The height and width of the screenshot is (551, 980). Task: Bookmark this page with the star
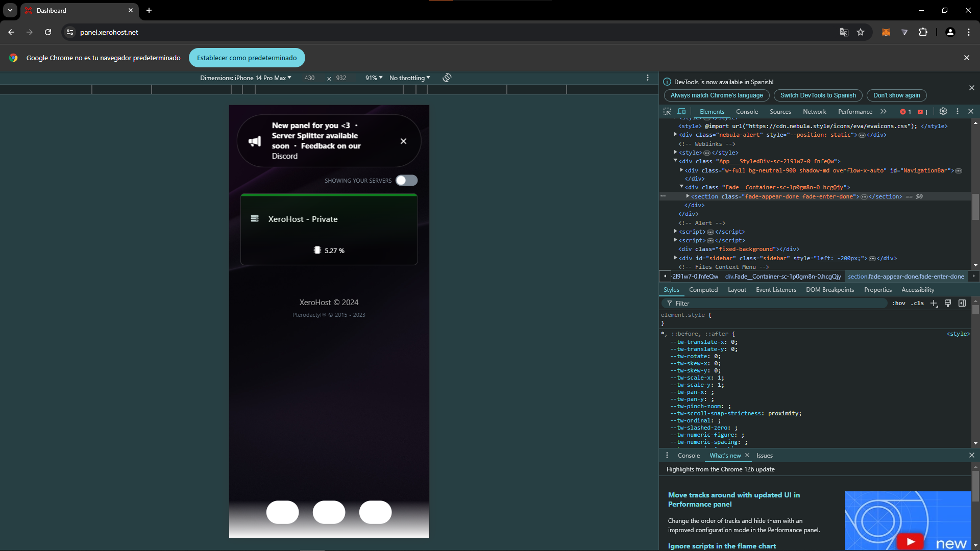click(861, 32)
